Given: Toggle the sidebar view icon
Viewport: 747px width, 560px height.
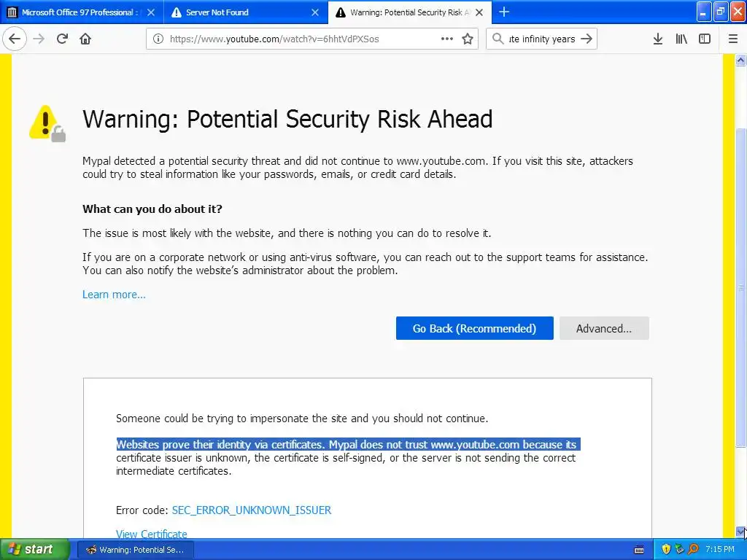Looking at the screenshot, I should click(x=705, y=39).
